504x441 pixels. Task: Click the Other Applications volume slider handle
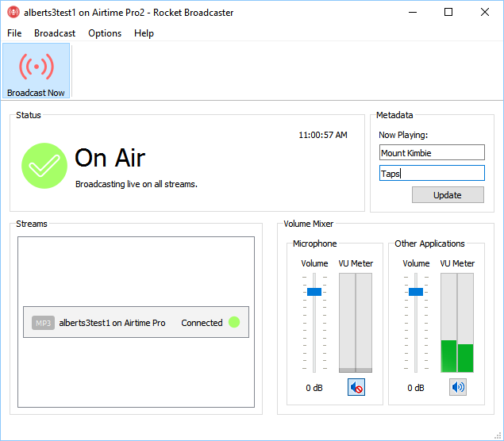pyautogui.click(x=416, y=292)
